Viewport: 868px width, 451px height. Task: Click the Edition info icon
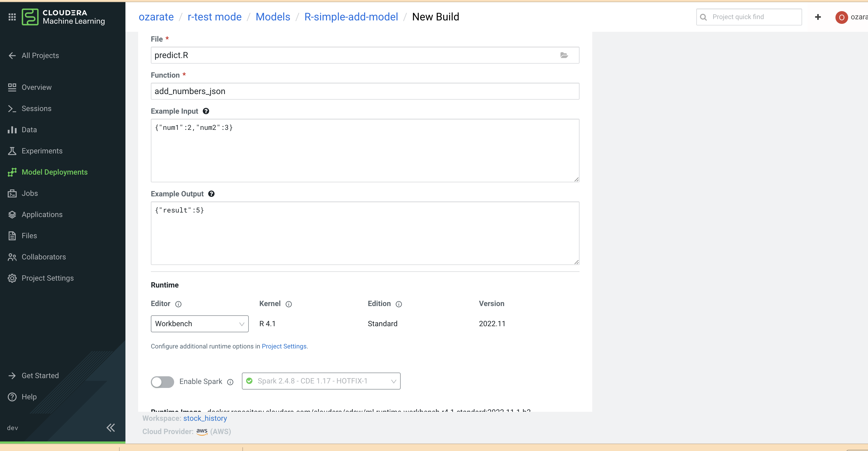coord(399,304)
